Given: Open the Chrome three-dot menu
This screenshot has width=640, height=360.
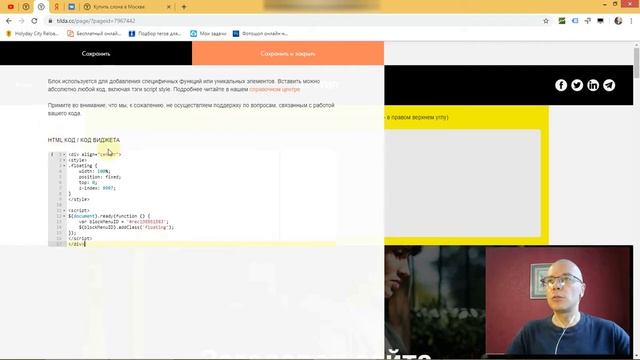Looking at the screenshot, I should pyautogui.click(x=631, y=21).
